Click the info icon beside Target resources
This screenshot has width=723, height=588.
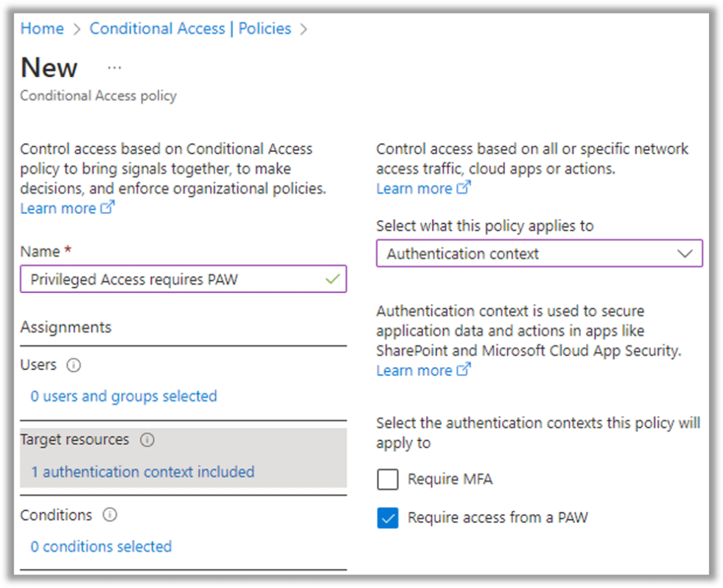(x=147, y=440)
